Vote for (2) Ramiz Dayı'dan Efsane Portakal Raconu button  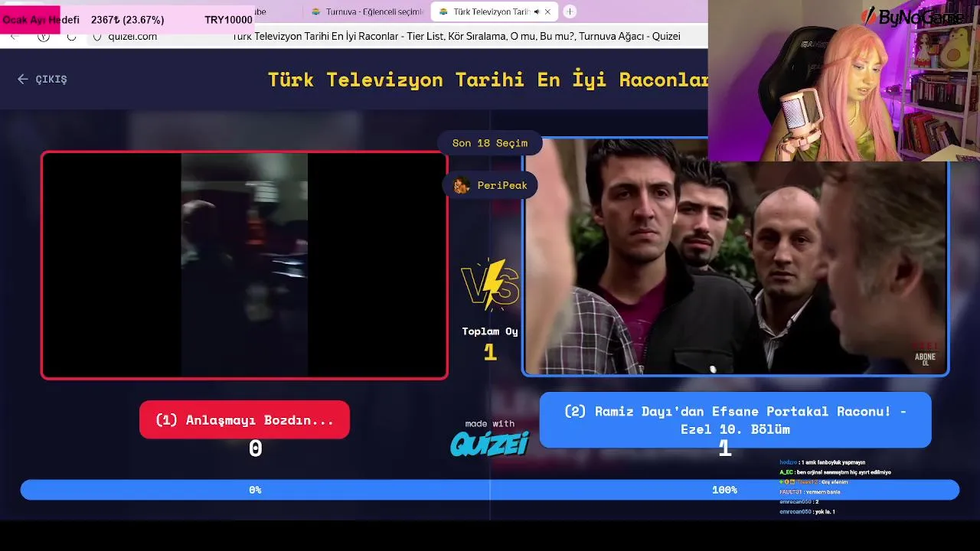[735, 420]
